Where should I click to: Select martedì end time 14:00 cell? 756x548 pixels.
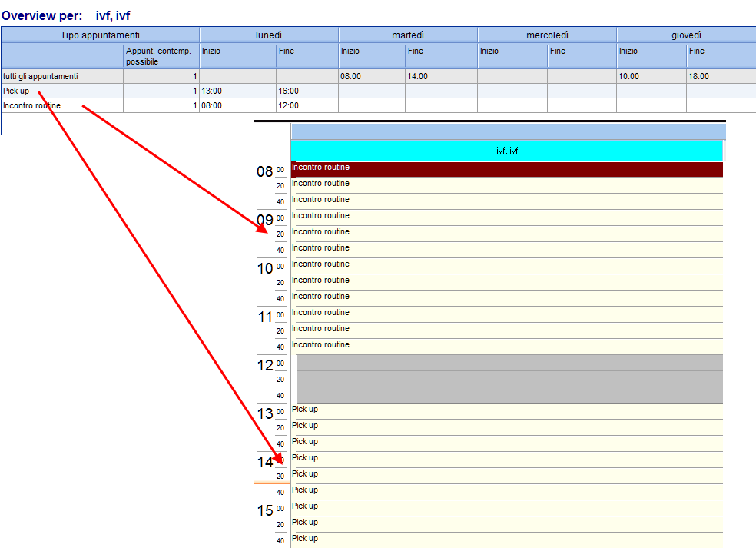coord(441,76)
